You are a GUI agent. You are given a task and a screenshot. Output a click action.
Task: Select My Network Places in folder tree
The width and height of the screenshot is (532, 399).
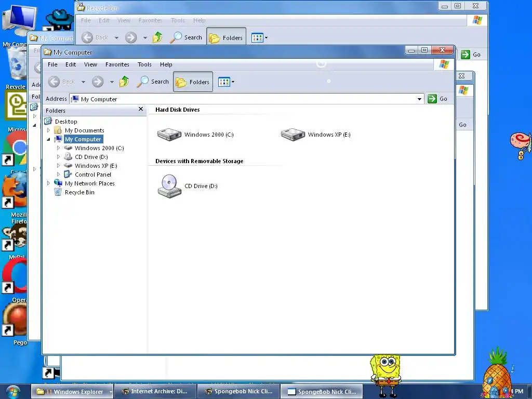click(x=89, y=183)
